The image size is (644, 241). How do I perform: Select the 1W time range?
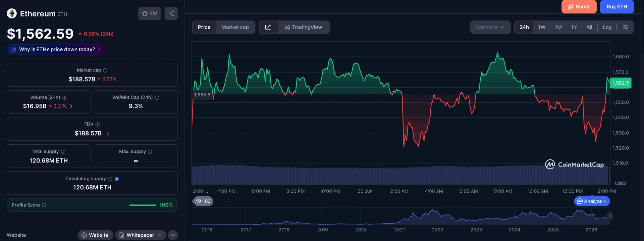tap(542, 27)
